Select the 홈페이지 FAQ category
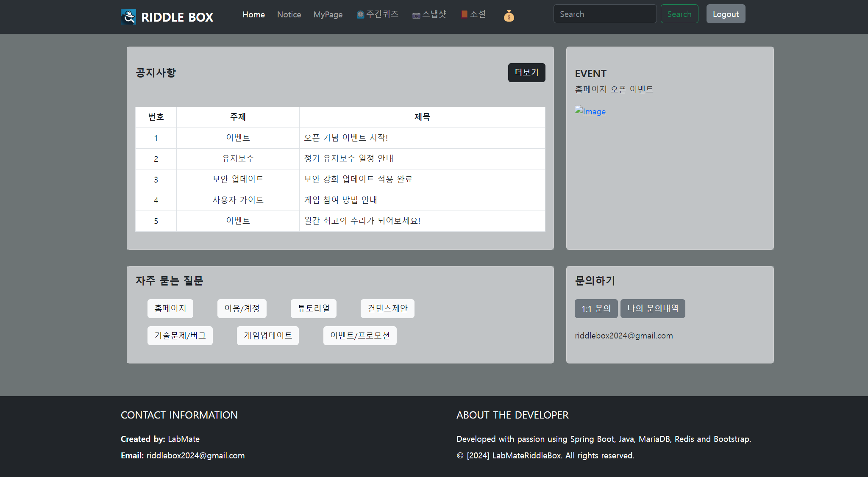Viewport: 868px width, 477px height. [x=170, y=308]
